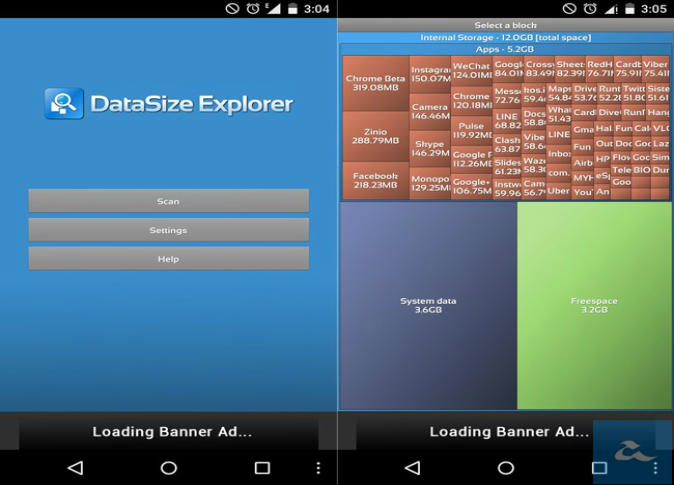
Task: Tap Android home circle on the main menu screen
Action: tap(168, 467)
